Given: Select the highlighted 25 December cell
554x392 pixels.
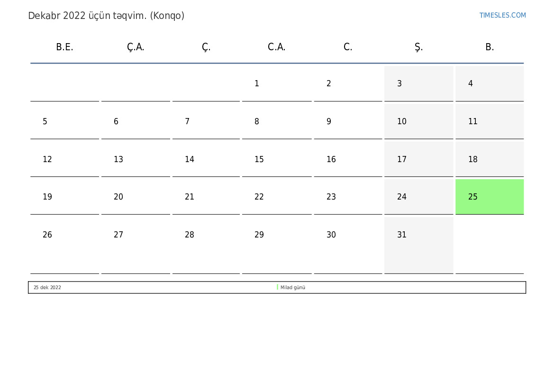Looking at the screenshot, I should pos(489,197).
